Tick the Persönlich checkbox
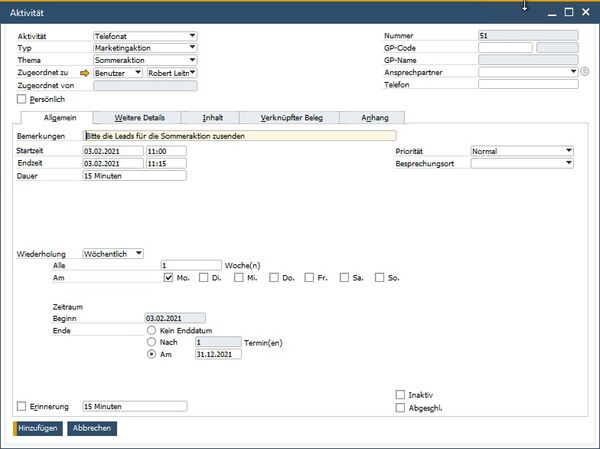600x449 pixels. pos(21,99)
